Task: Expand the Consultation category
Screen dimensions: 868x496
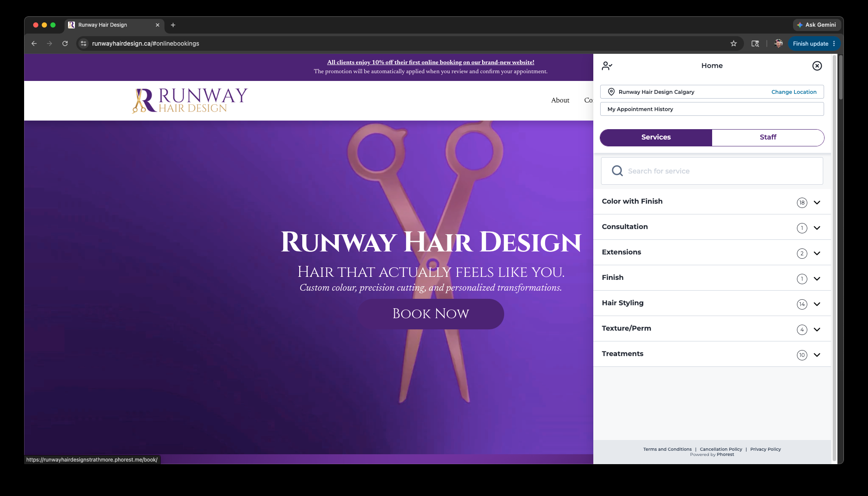Action: [712, 227]
